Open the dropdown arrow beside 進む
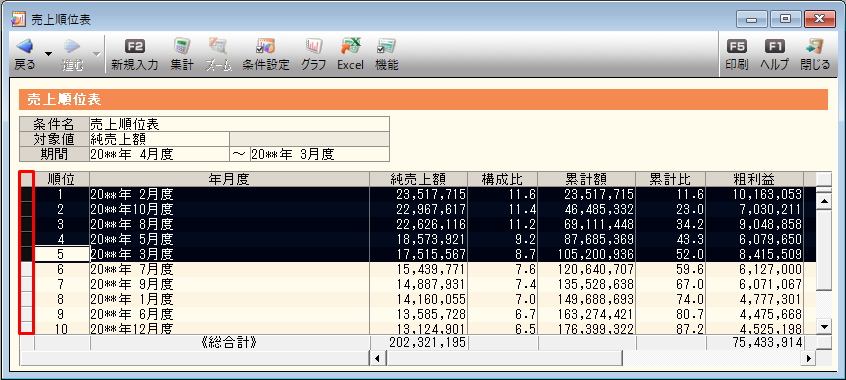846x380 pixels. [97, 54]
